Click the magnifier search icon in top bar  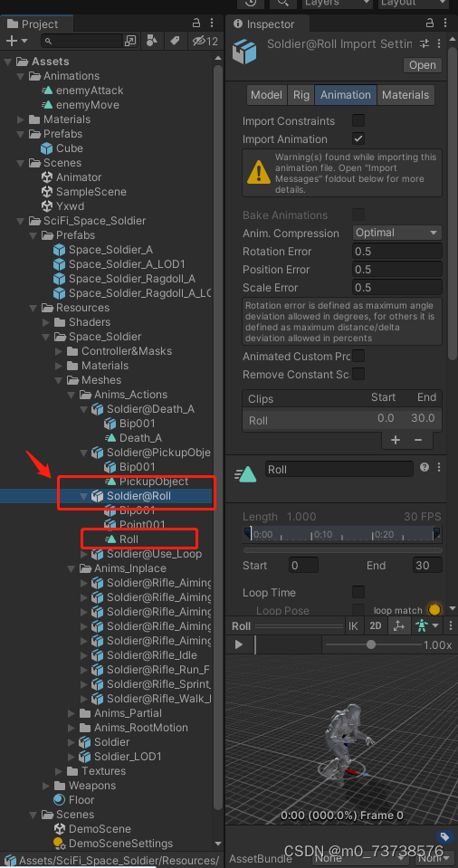click(x=283, y=3)
